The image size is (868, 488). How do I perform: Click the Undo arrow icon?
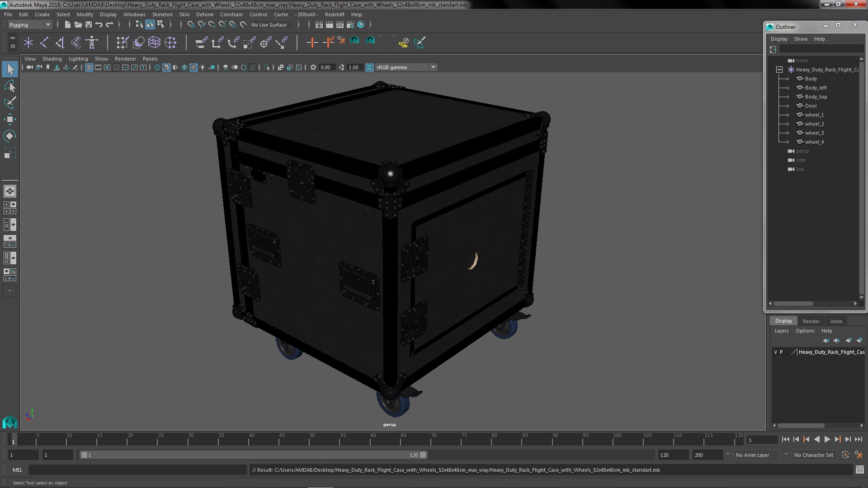99,25
